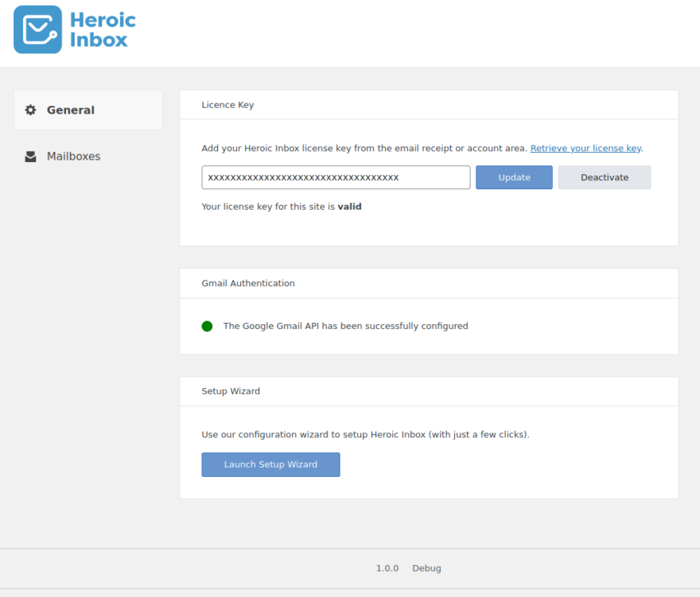Click the Heroic Inbox envelope logo icon
The height and width of the screenshot is (597, 700).
(x=37, y=29)
